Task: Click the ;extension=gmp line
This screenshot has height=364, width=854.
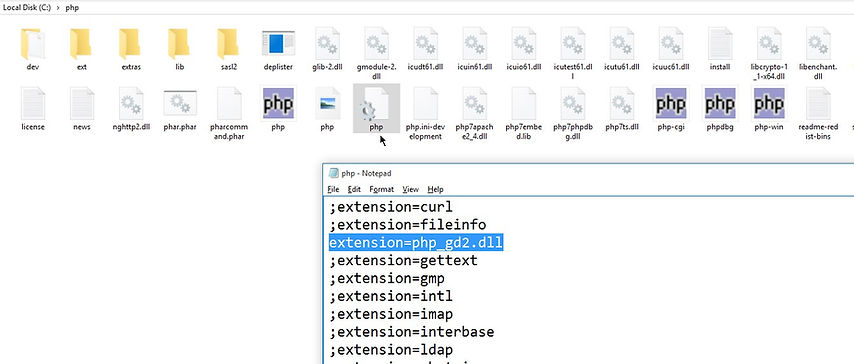Action: [x=387, y=278]
